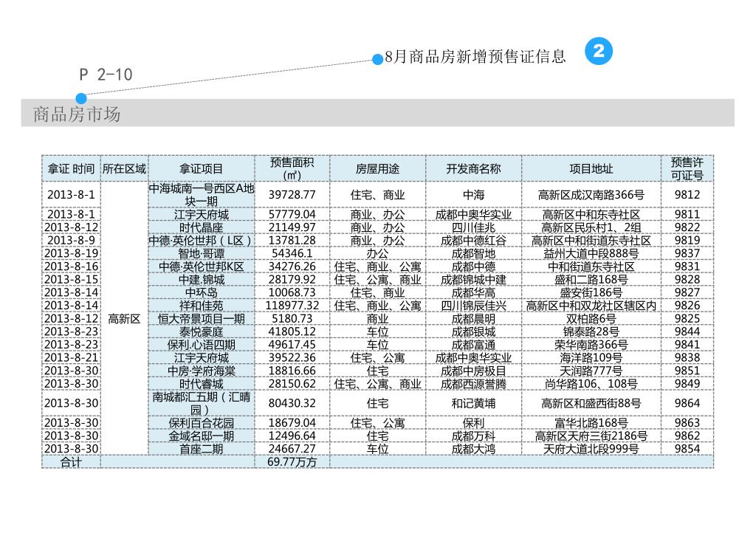
Task: Select the address 天府大道北段999号
Action: 591,449
